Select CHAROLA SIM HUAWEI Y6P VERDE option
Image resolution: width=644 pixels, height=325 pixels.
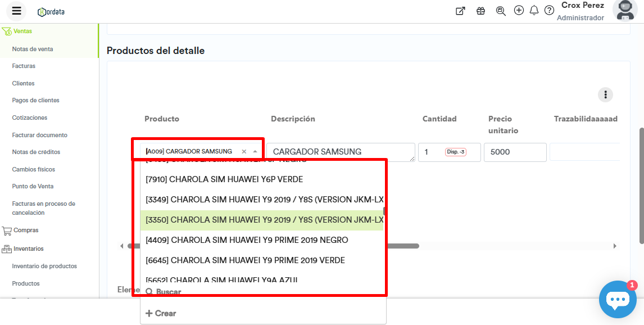(x=224, y=179)
